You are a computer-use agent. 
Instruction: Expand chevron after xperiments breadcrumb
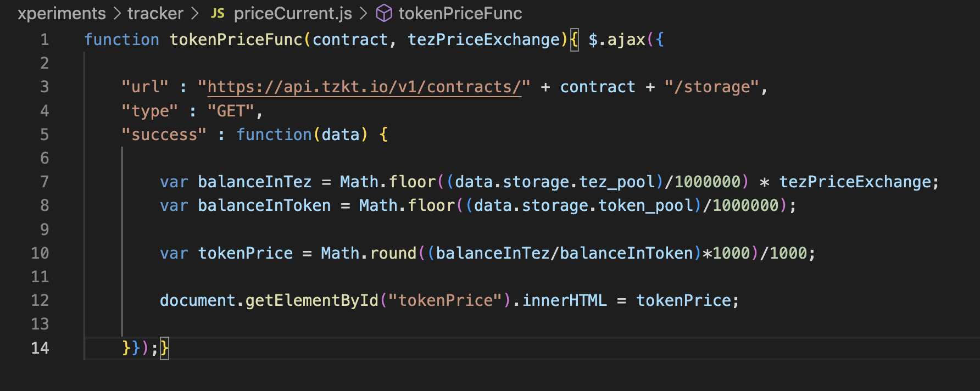point(117,13)
